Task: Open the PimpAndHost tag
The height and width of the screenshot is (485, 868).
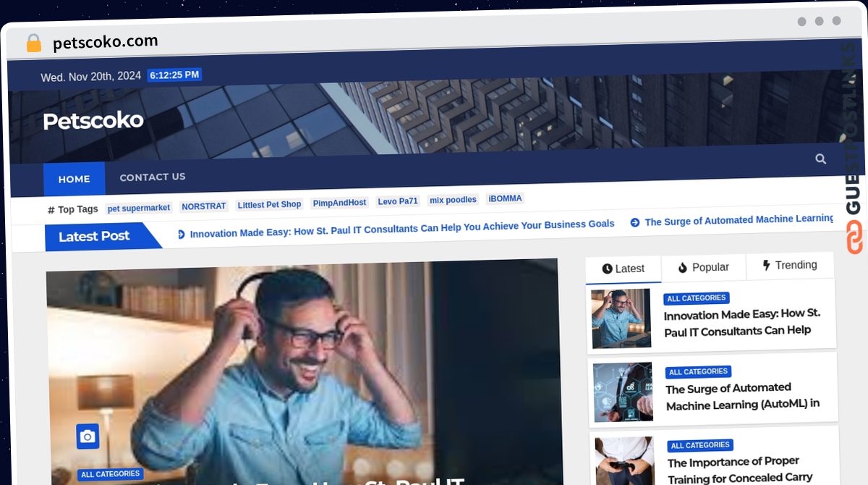Action: pos(339,203)
